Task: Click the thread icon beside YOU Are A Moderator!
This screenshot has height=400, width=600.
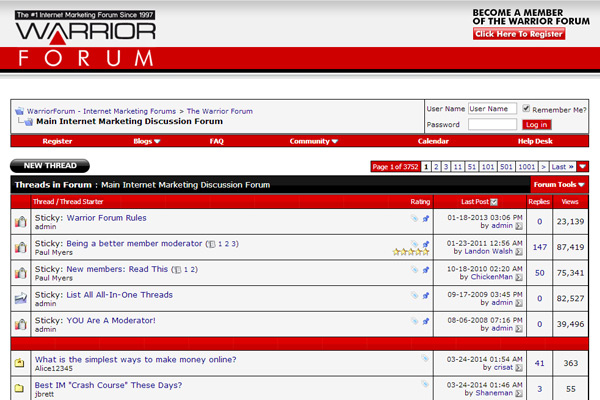Action: coord(21,324)
